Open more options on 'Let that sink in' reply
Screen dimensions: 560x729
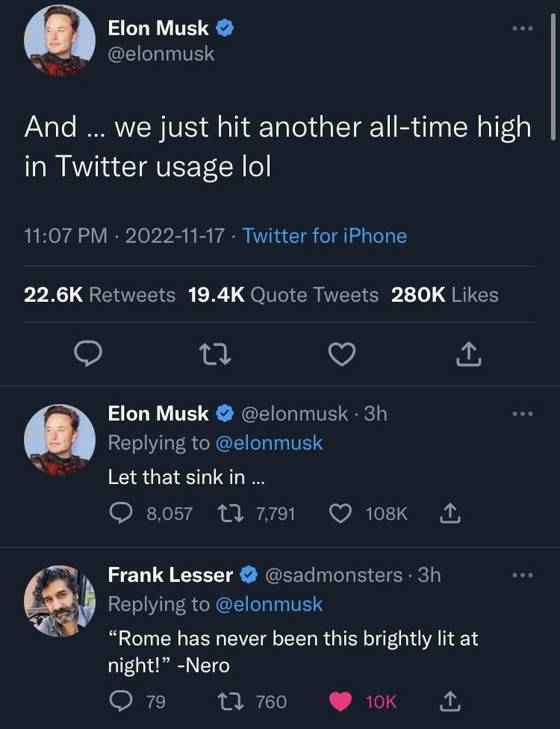coord(522,414)
